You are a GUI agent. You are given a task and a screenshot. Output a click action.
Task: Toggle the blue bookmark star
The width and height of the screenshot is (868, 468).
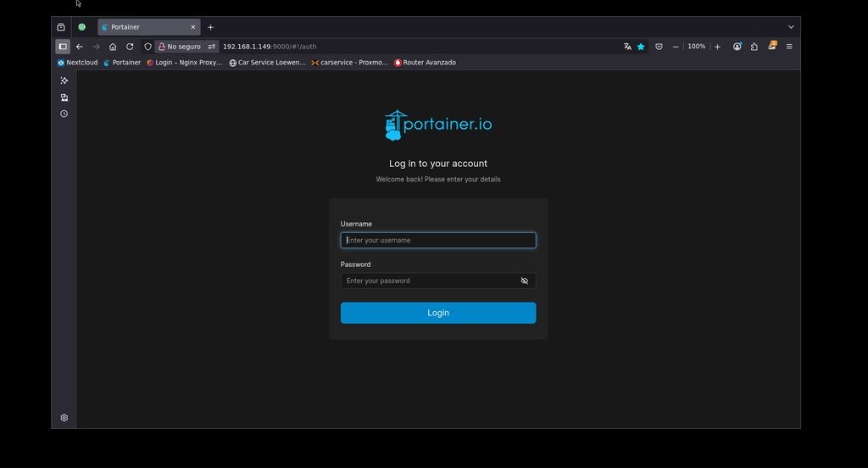(x=641, y=47)
